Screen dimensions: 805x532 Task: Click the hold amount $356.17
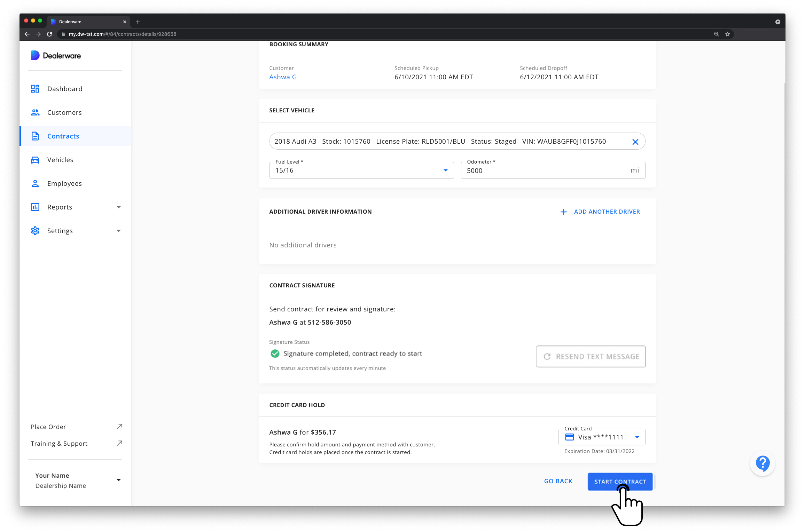click(x=323, y=432)
